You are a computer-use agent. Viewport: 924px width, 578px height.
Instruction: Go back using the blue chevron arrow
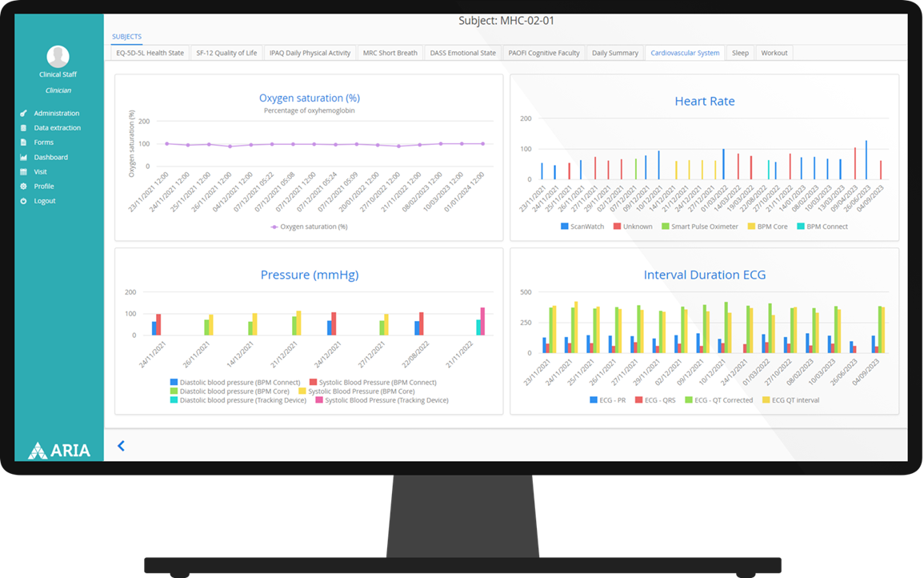pyautogui.click(x=121, y=446)
